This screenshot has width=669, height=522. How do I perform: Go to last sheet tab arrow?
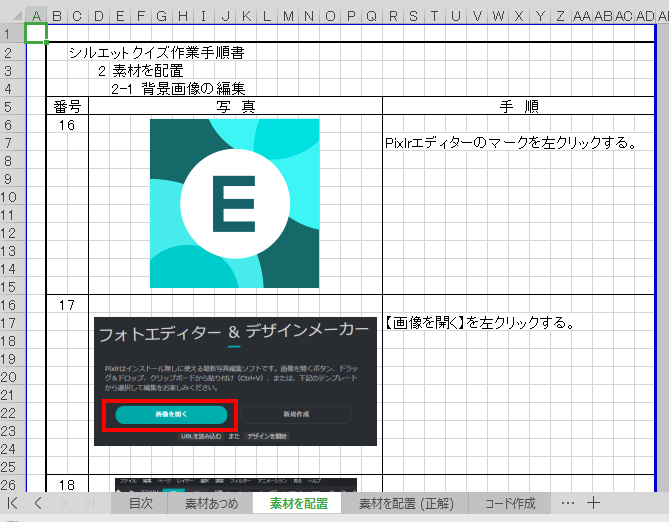pyautogui.click(x=89, y=504)
